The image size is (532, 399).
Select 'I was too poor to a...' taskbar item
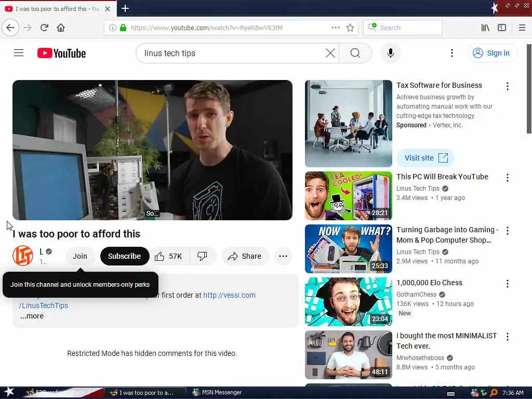coord(144,393)
